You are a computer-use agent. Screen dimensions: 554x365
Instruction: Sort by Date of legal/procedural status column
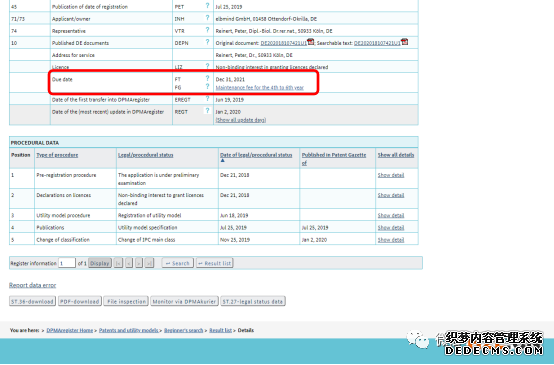256,155
